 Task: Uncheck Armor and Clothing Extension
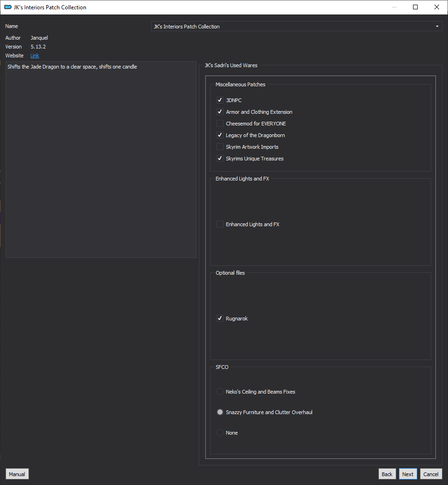pos(220,111)
